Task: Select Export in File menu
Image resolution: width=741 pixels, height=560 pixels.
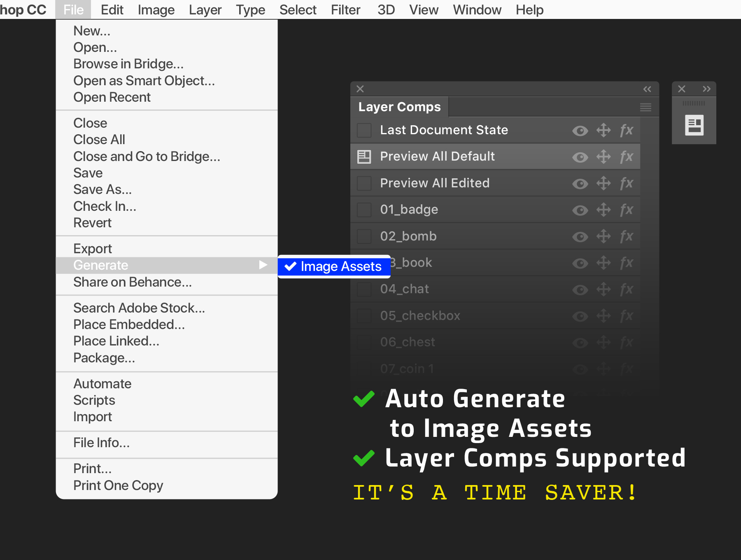Action: pyautogui.click(x=167, y=249)
